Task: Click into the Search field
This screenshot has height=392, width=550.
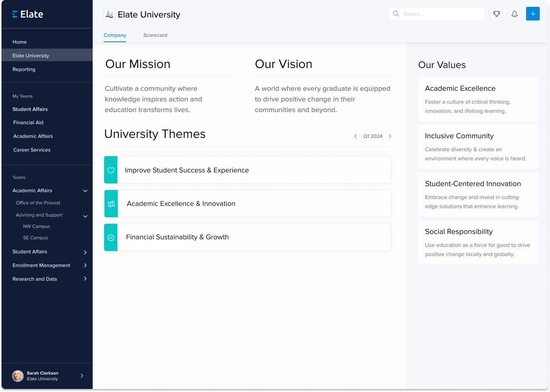Action: tap(436, 14)
